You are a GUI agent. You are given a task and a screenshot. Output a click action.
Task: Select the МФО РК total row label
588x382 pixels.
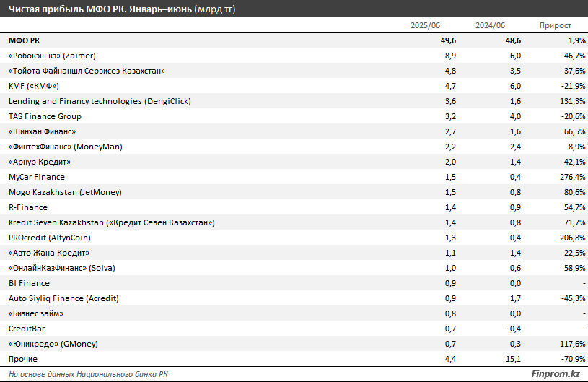point(25,40)
